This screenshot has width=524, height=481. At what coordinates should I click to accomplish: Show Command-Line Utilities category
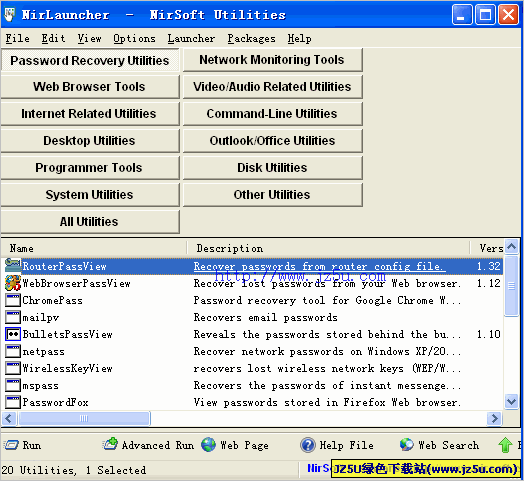272,114
